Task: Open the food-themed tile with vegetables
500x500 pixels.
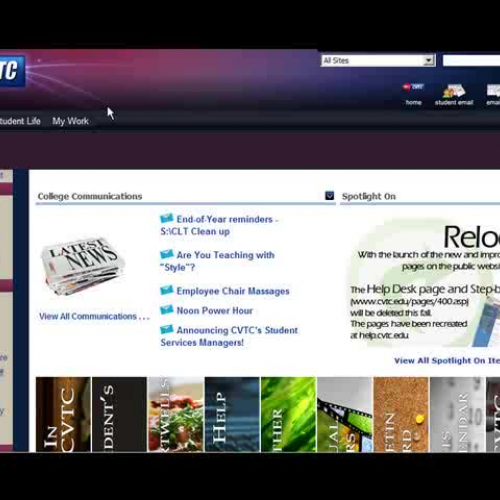Action: point(176,414)
